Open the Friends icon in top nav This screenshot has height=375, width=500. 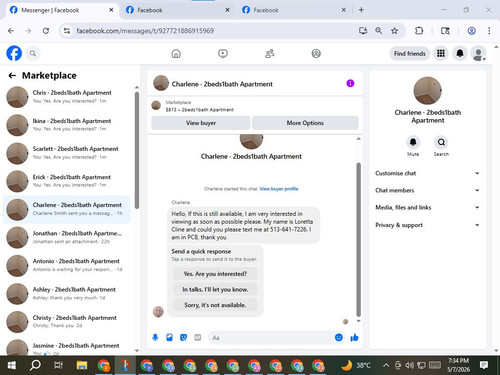pos(269,53)
